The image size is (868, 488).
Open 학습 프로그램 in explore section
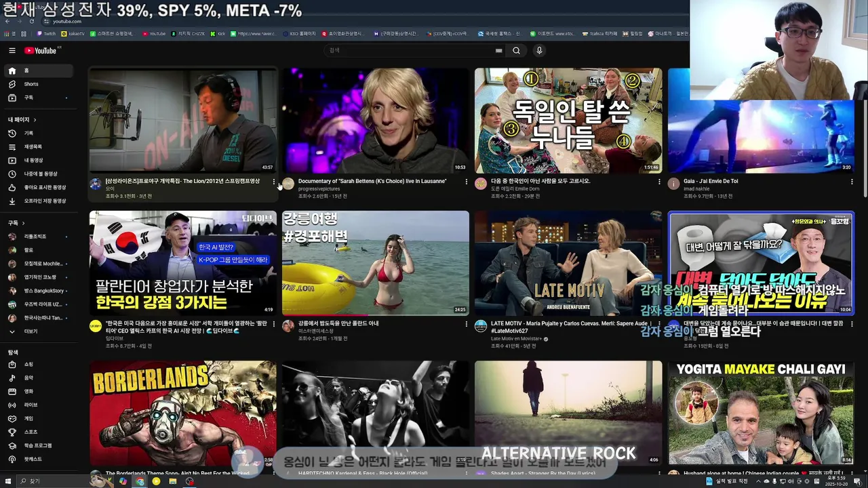tap(39, 446)
